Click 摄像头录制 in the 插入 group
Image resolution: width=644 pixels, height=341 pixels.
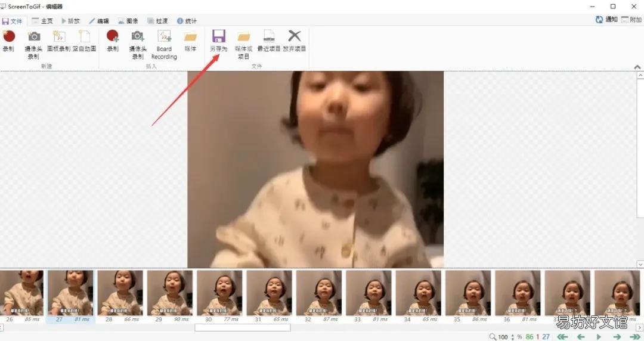(x=138, y=44)
